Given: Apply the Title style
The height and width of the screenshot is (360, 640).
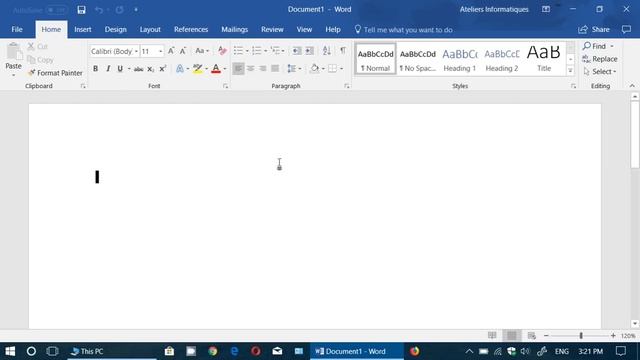Looking at the screenshot, I should point(544,59).
